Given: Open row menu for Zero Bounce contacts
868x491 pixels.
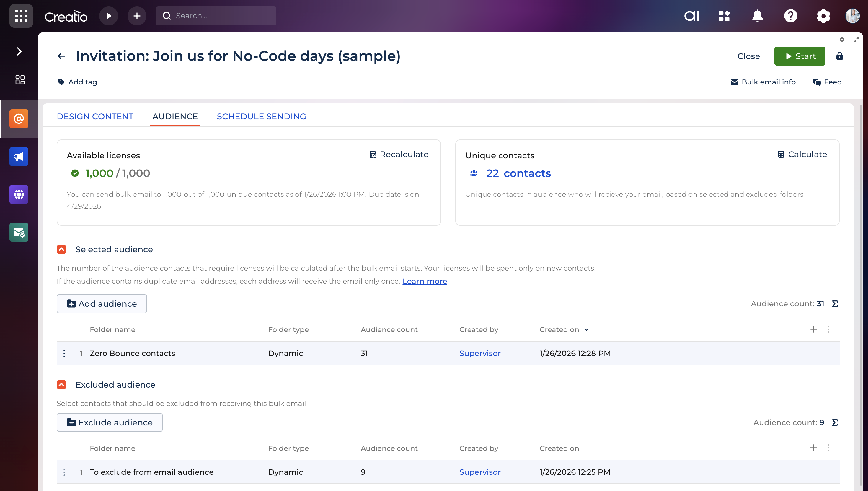Looking at the screenshot, I should [x=64, y=353].
